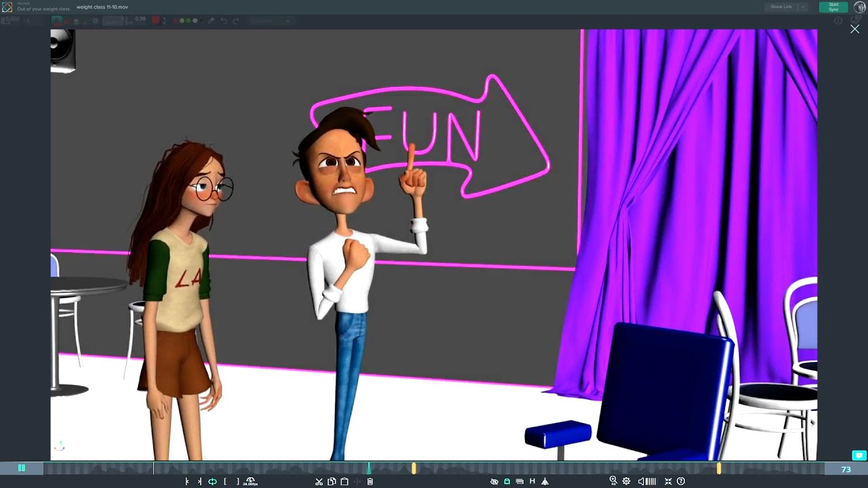Click the dimmed undo arrow
Screen dimensions: 868x488
224,21
